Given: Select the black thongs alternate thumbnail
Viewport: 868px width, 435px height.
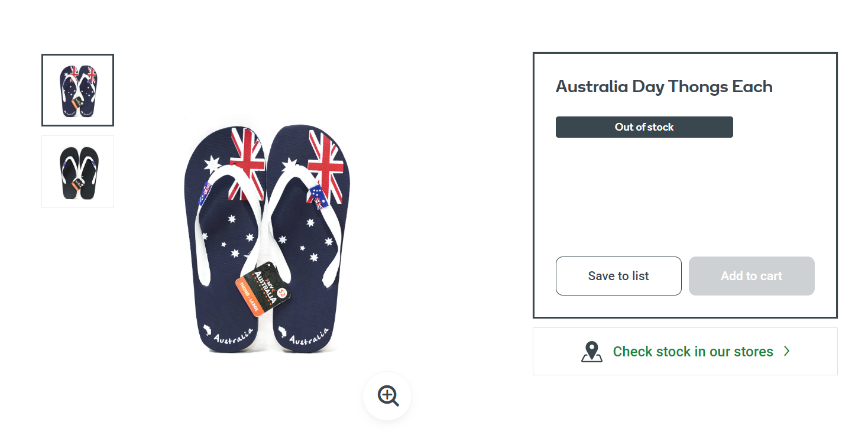Looking at the screenshot, I should click(x=77, y=171).
